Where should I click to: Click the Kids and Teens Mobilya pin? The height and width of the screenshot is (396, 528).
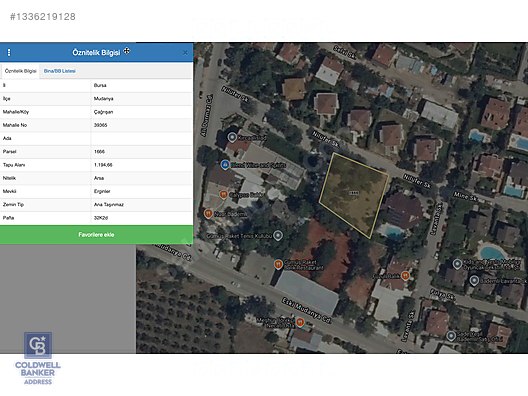coord(457,264)
